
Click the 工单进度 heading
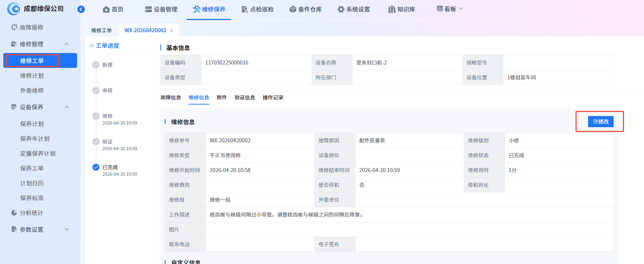(x=107, y=46)
